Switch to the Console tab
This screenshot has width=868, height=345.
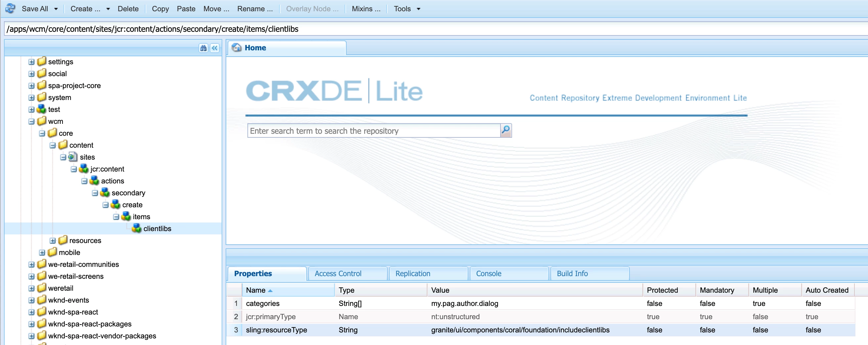coord(509,273)
